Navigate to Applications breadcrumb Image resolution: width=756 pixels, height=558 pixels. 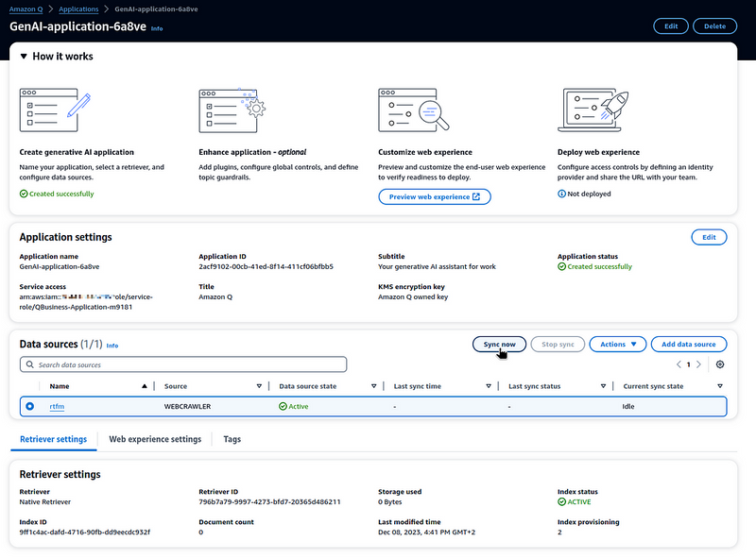(x=78, y=9)
